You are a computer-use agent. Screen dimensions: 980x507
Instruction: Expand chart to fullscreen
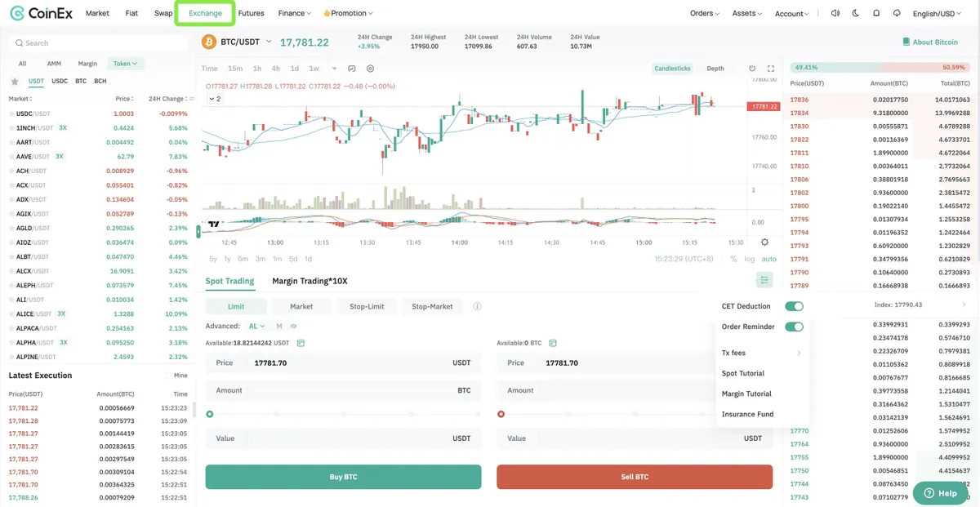click(x=770, y=69)
